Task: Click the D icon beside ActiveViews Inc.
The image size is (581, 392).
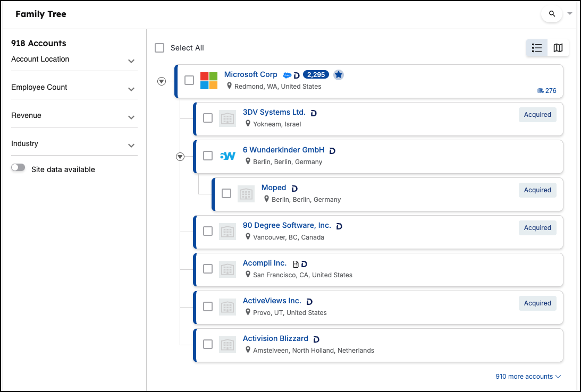Action: coord(309,302)
